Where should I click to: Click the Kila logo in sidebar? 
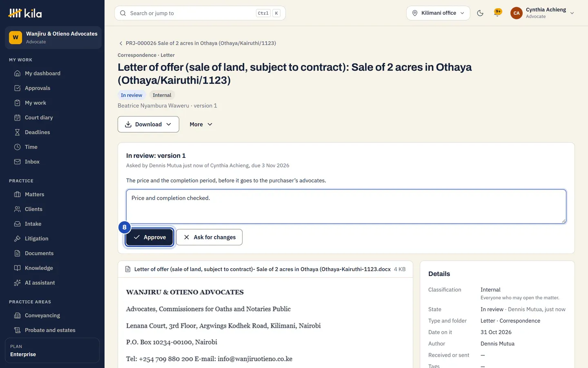[x=25, y=13]
